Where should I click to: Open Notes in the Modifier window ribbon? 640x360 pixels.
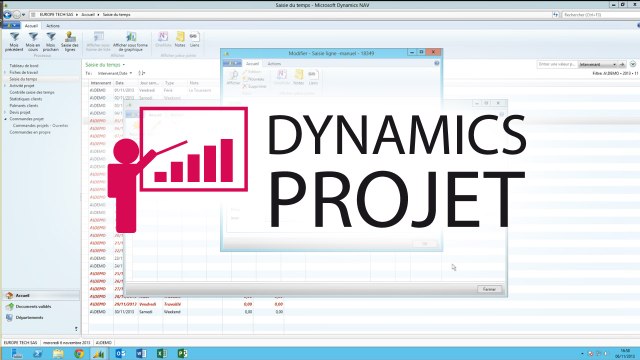298,77
